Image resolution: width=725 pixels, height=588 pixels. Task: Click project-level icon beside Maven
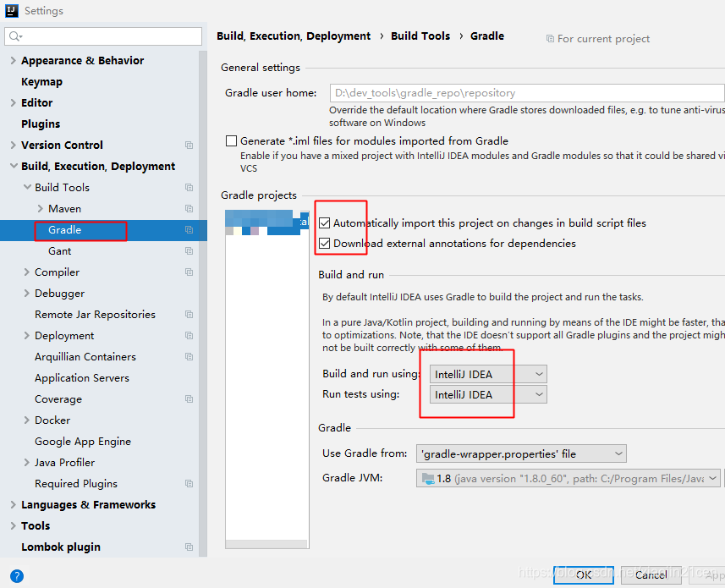(189, 208)
